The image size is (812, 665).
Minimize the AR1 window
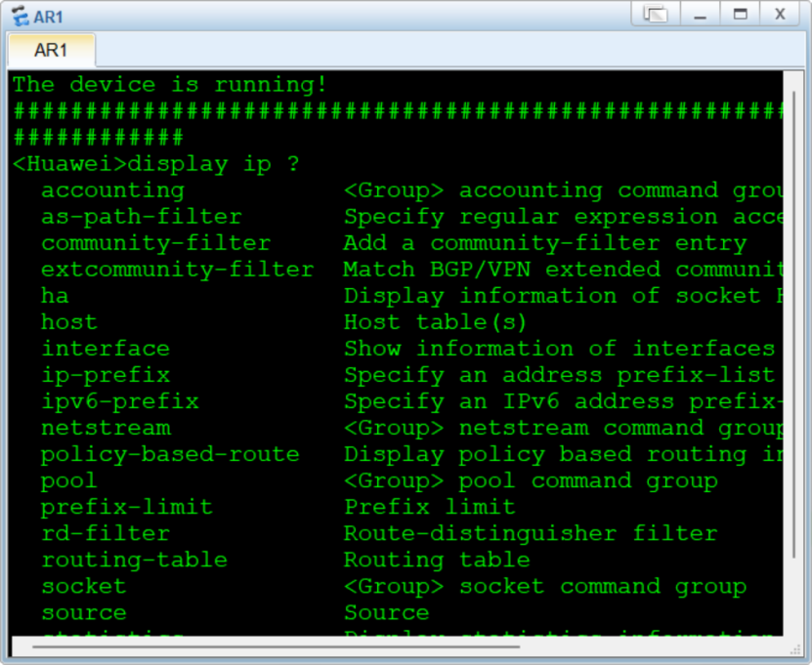click(701, 14)
